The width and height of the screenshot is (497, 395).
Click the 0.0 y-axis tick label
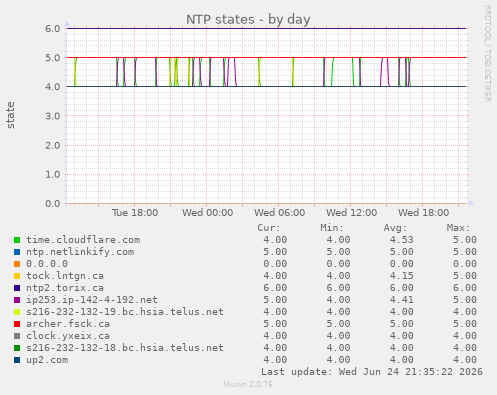pos(53,203)
